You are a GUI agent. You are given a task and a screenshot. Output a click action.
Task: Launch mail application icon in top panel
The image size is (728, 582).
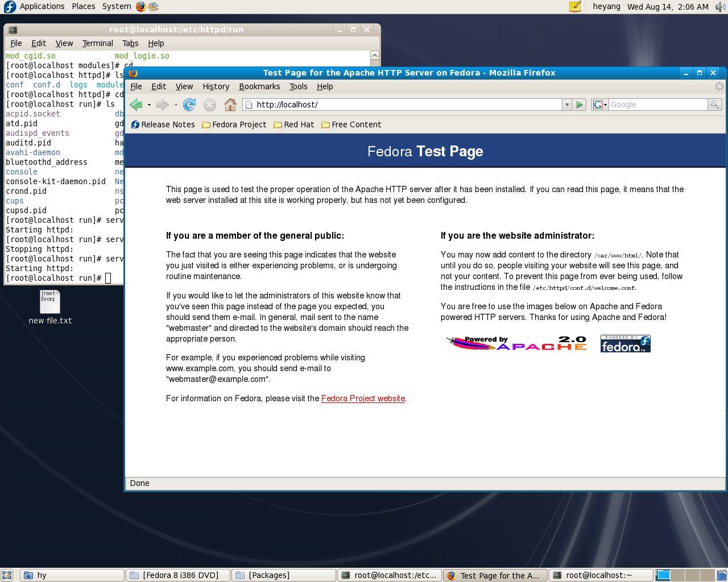click(x=153, y=7)
